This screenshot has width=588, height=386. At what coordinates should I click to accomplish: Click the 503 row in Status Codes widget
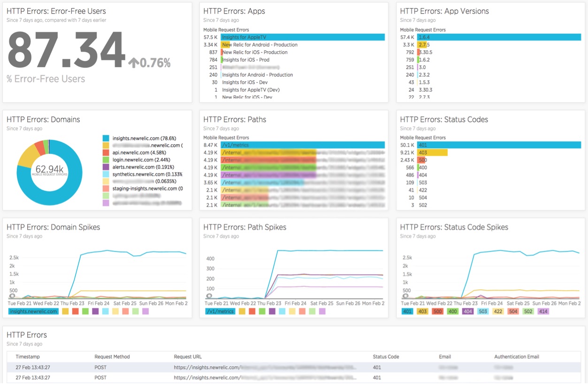point(490,183)
